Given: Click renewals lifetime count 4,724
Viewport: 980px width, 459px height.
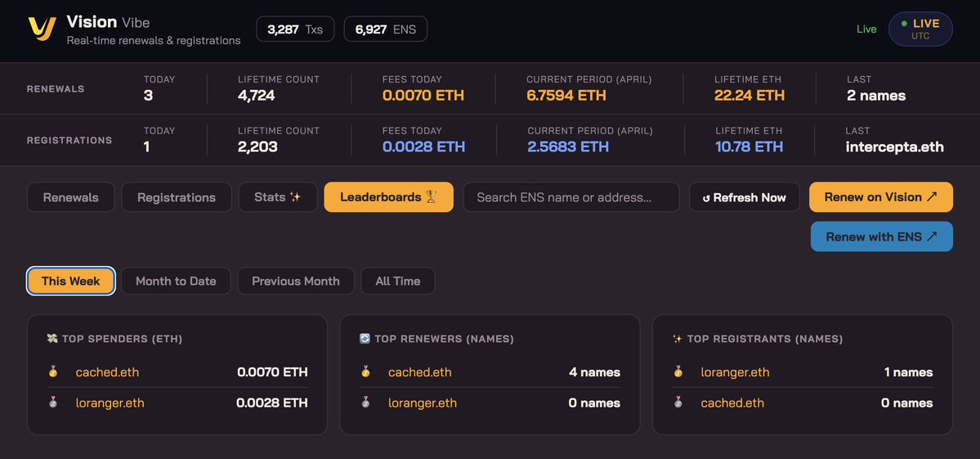Looking at the screenshot, I should point(257,96).
